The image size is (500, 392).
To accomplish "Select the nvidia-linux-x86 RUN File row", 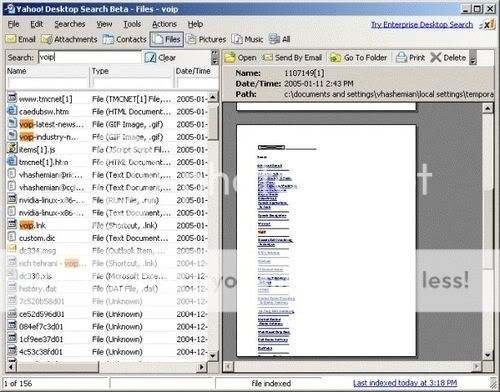I will pos(107,200).
